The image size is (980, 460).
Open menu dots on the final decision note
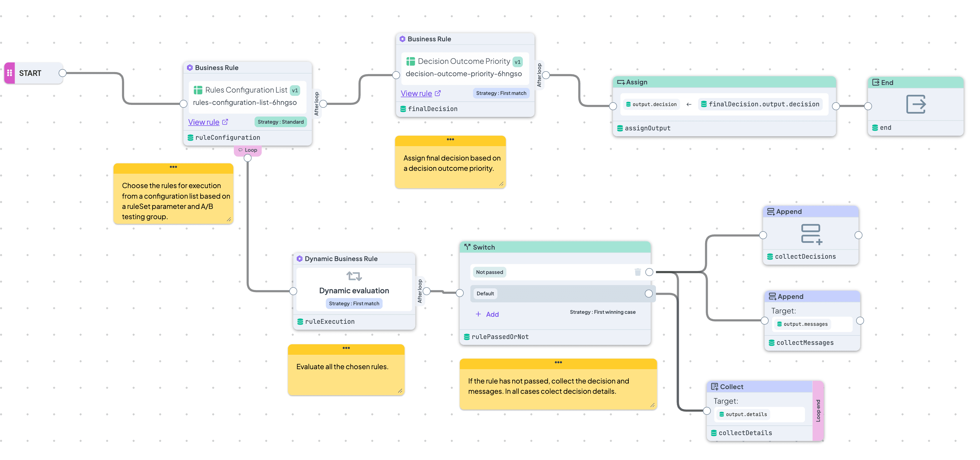(x=450, y=139)
